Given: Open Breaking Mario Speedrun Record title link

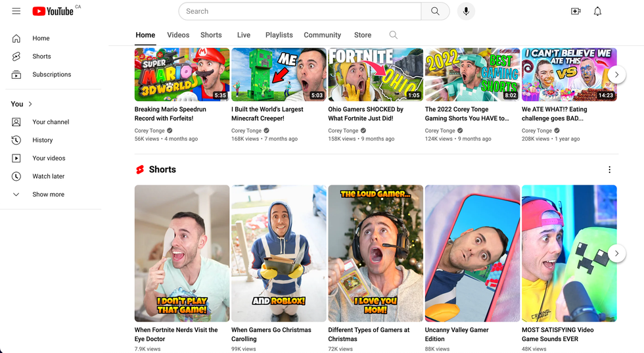Looking at the screenshot, I should point(170,114).
